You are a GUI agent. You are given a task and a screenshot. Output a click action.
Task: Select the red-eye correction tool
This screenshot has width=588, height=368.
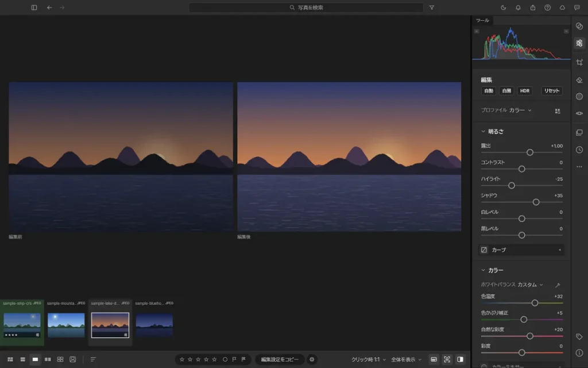(x=579, y=113)
